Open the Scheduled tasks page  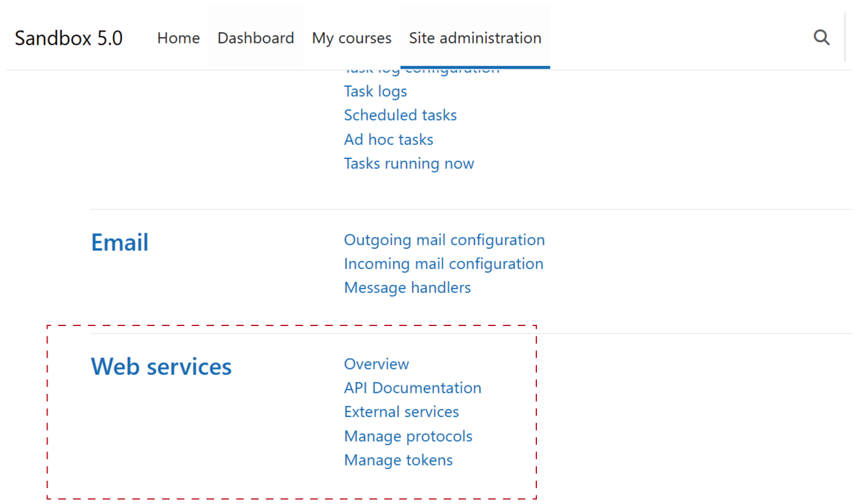pos(400,115)
